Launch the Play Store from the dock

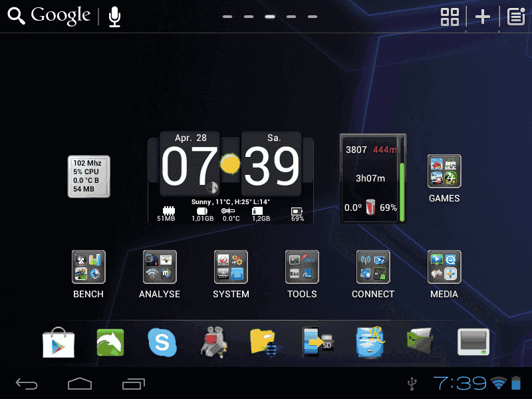click(x=59, y=342)
